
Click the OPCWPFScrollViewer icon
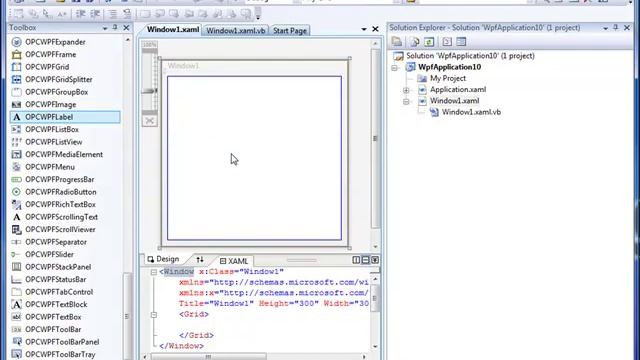pyautogui.click(x=16, y=229)
